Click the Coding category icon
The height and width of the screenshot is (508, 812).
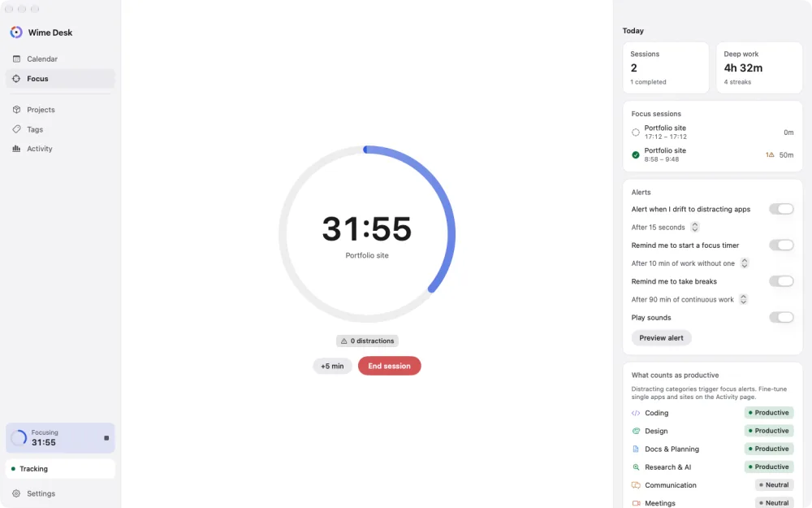click(x=636, y=413)
